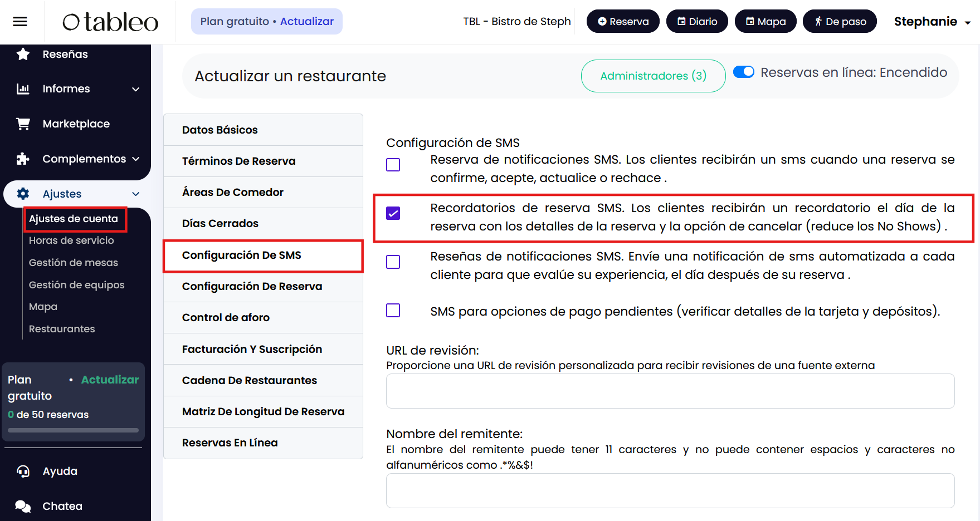Screen dimensions: 980x521
Task: Open Reservas En Línea tab
Action: coord(263,443)
